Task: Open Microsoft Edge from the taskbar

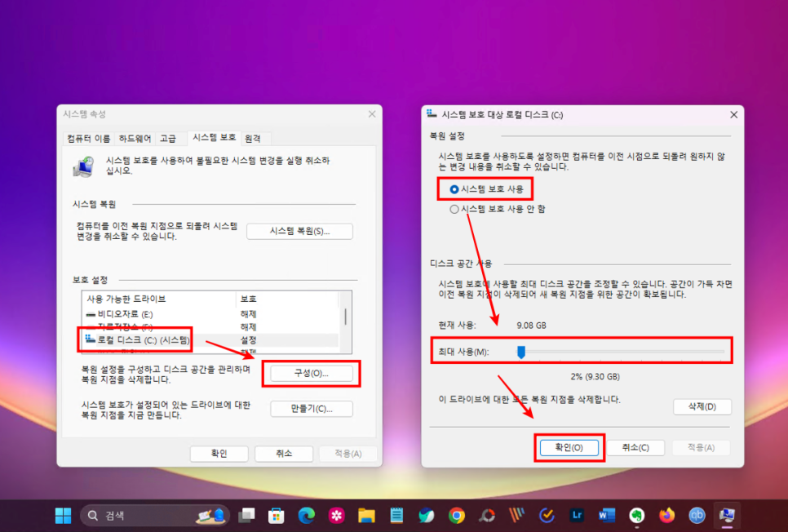Action: point(306,516)
